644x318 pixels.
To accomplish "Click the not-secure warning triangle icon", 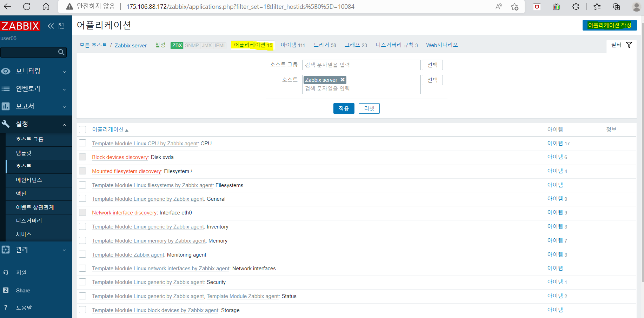I will (x=69, y=6).
